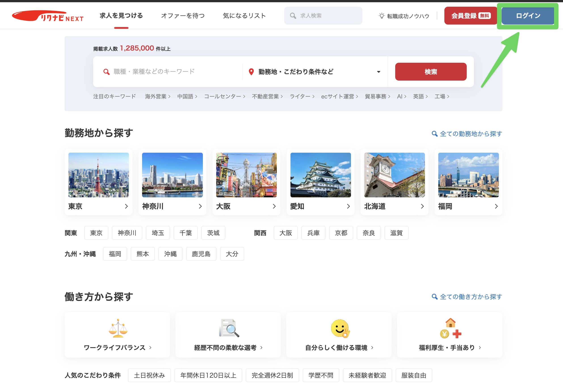This screenshot has width=563, height=392.
Task: Click the 会員登録 無料 button
Action: (471, 15)
